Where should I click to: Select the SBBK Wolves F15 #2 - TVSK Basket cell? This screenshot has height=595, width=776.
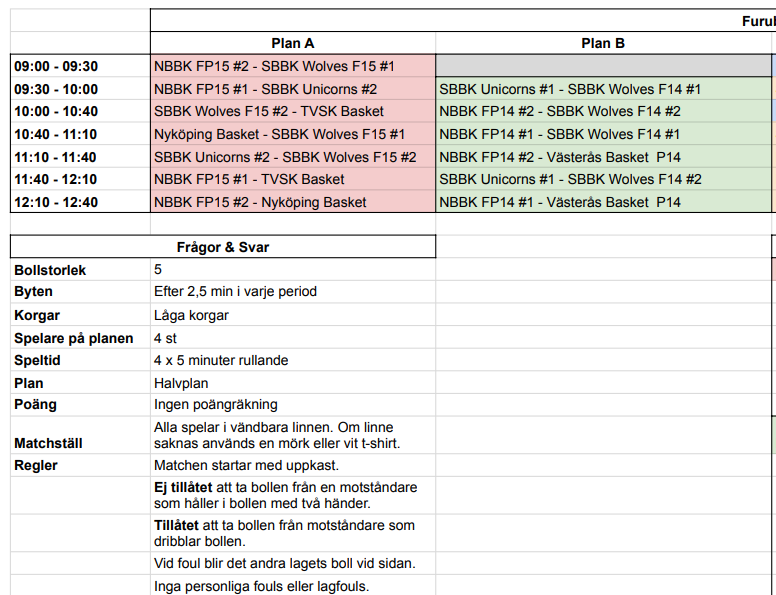coord(269,112)
